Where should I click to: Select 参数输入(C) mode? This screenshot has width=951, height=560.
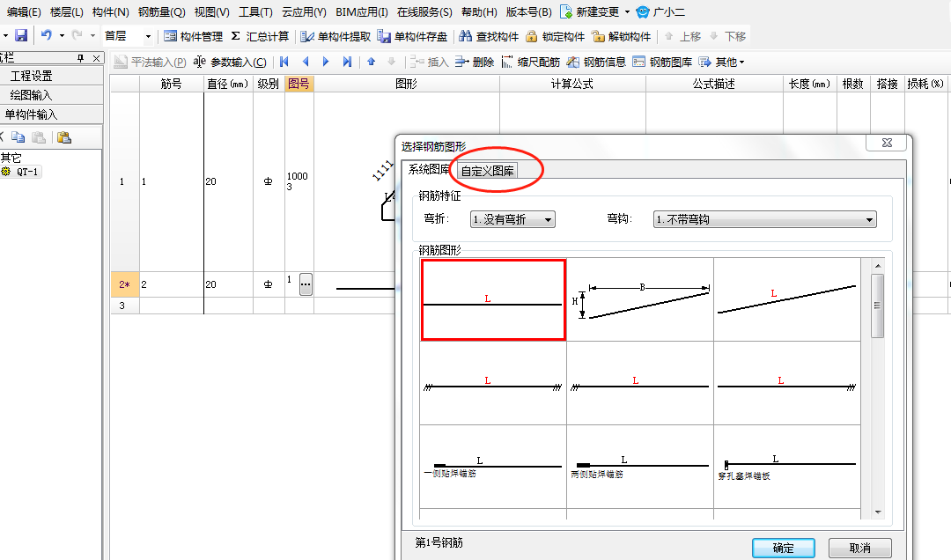point(230,62)
